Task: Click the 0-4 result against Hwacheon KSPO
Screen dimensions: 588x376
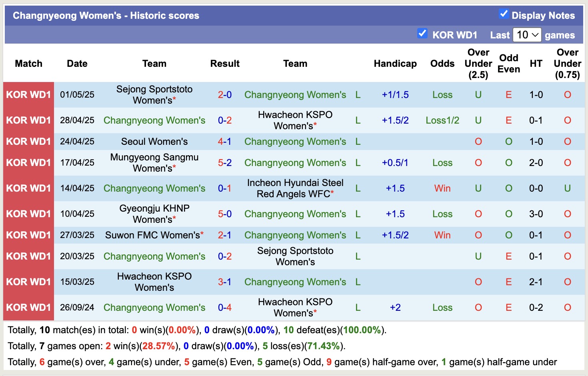Action: pyautogui.click(x=225, y=307)
